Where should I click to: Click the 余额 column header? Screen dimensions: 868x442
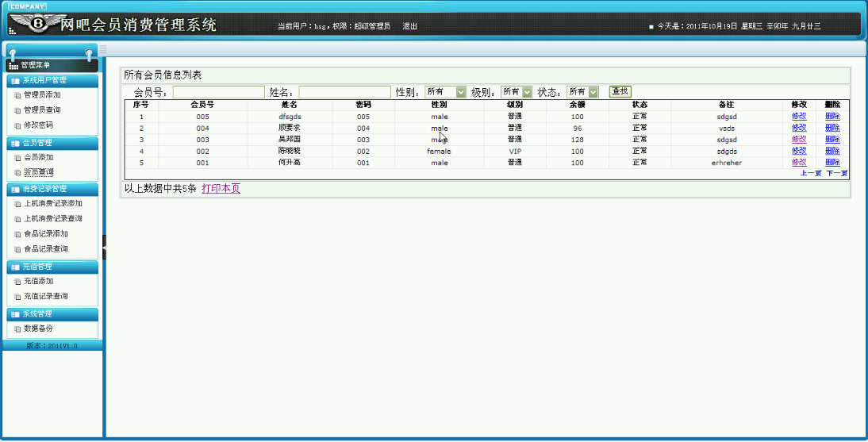pos(578,104)
